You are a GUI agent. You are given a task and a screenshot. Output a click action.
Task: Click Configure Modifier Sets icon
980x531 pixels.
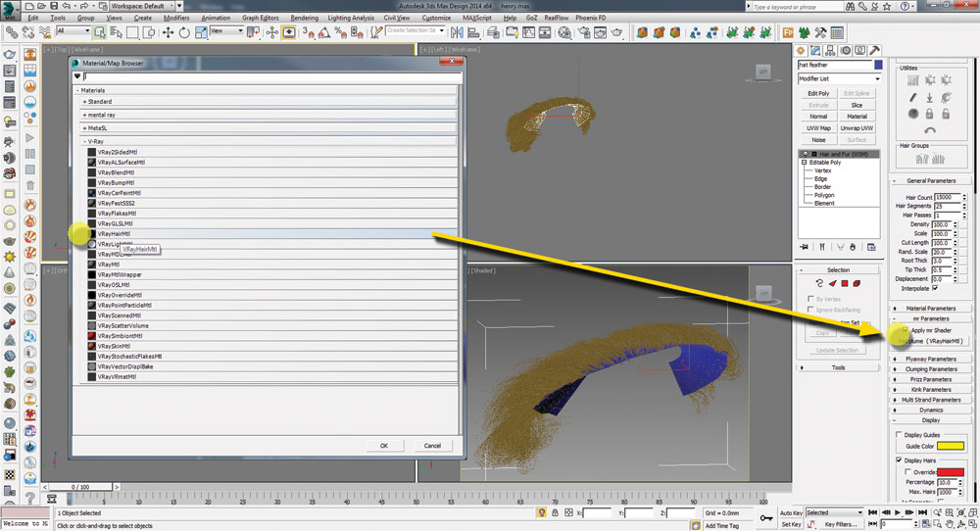click(871, 248)
